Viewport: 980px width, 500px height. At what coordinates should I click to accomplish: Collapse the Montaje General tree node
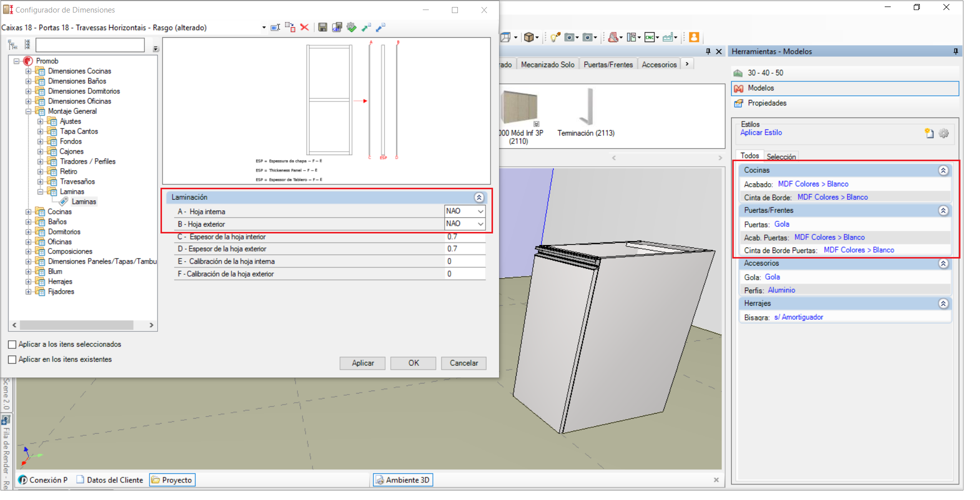click(29, 111)
